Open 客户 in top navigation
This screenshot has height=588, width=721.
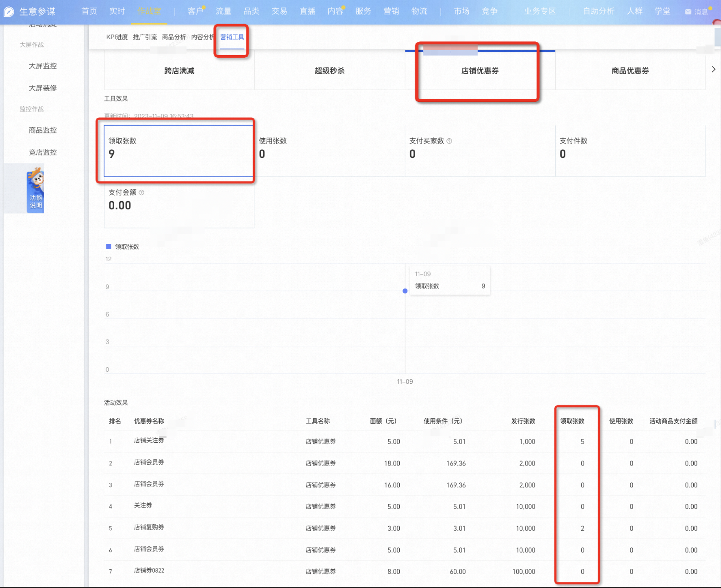[196, 11]
